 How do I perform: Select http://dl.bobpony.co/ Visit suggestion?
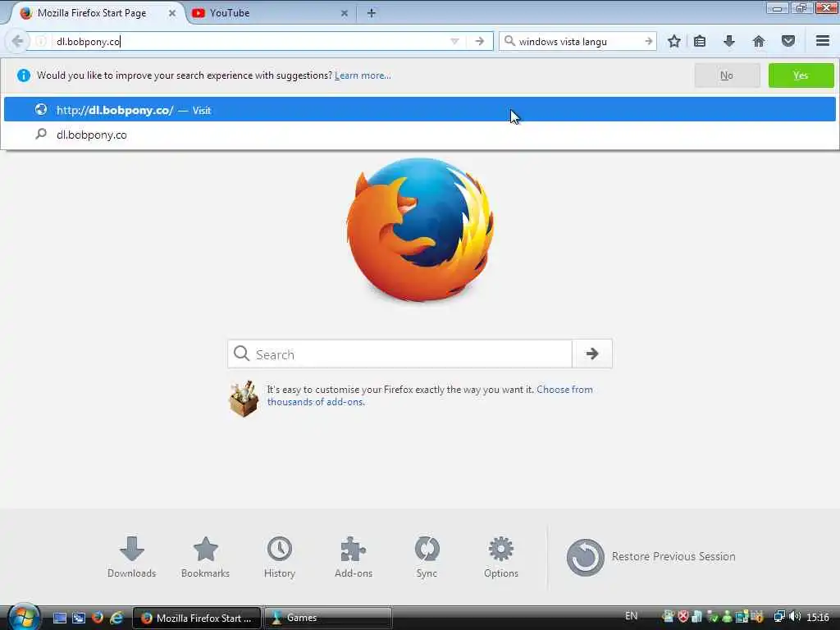click(419, 110)
